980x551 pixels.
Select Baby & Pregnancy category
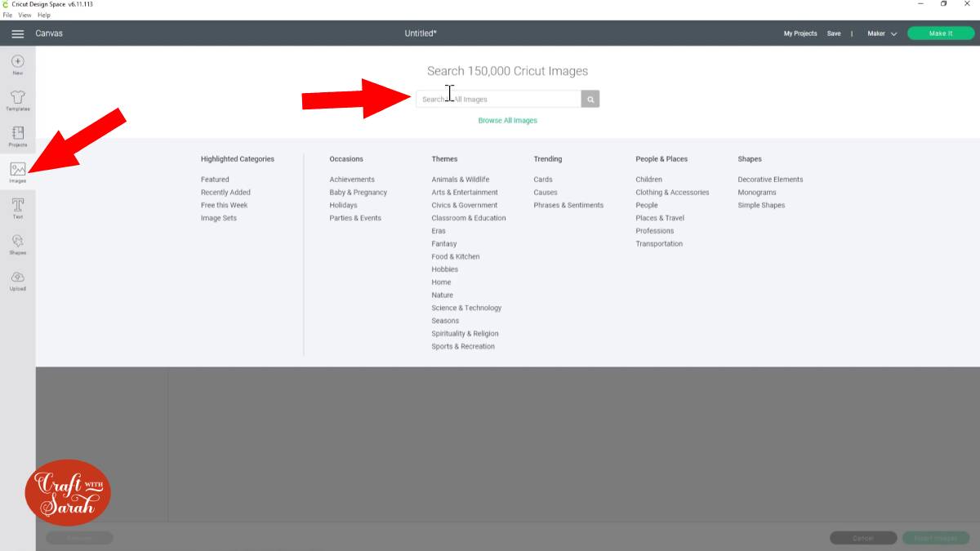[359, 193]
